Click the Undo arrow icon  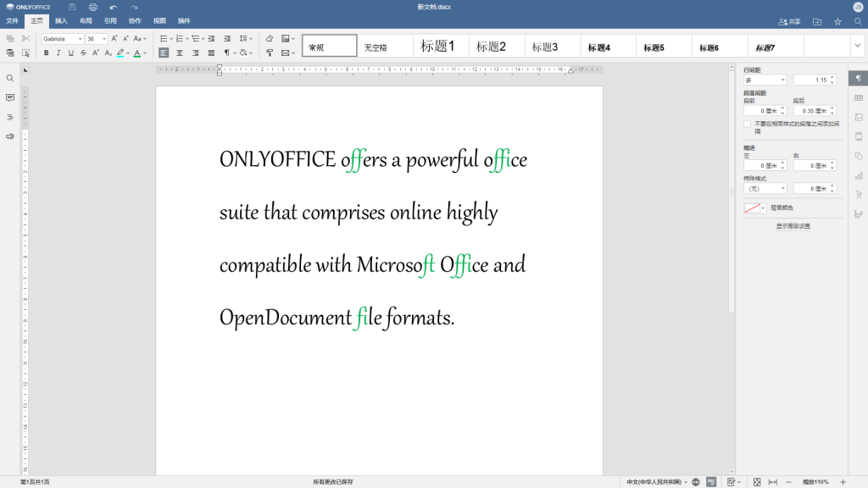[114, 7]
